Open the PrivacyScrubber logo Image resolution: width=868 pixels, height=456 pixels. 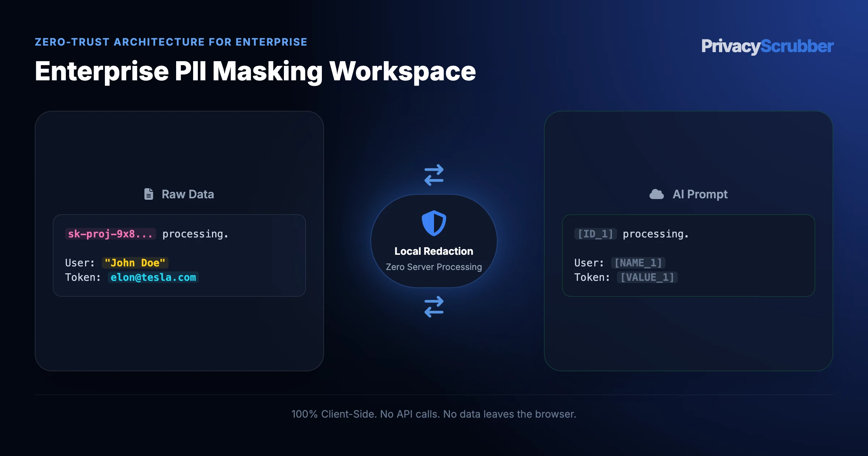click(x=767, y=46)
